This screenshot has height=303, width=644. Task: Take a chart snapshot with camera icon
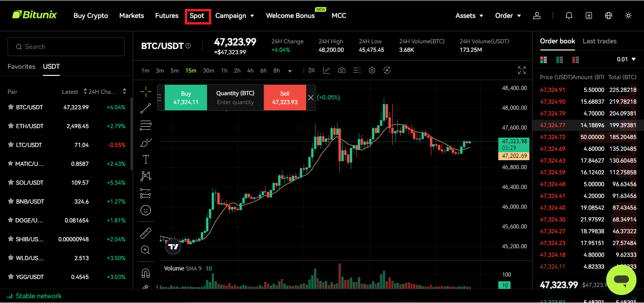click(342, 70)
